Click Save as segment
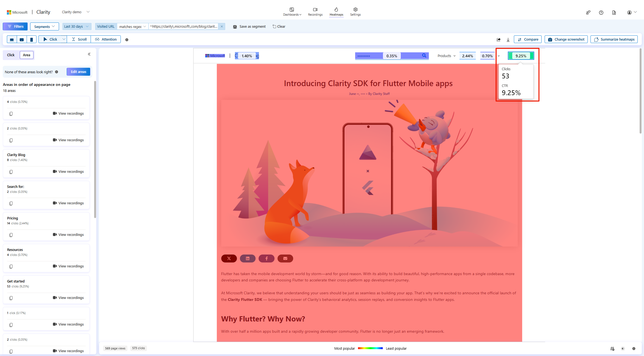The image size is (644, 356). pos(249,27)
